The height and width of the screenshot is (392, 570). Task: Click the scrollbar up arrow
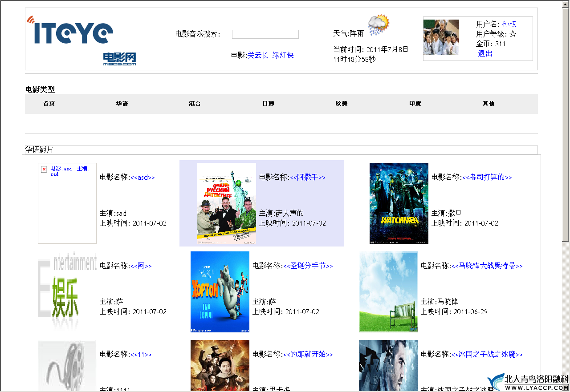(566, 4)
